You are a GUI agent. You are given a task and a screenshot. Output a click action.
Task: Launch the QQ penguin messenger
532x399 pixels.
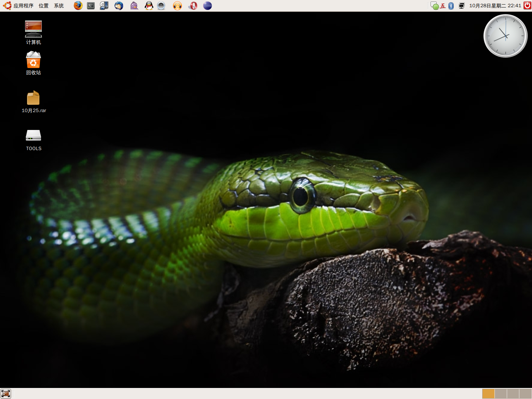(x=149, y=6)
